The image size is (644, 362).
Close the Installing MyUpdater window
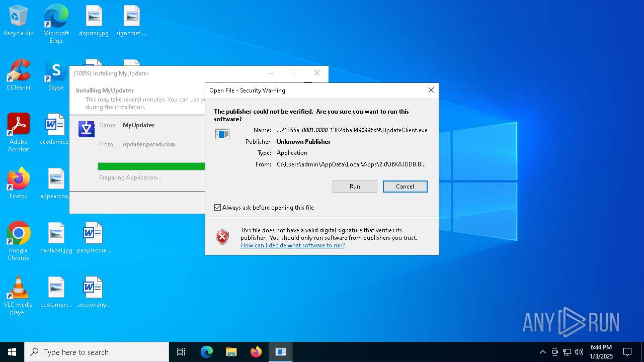pos(316,73)
